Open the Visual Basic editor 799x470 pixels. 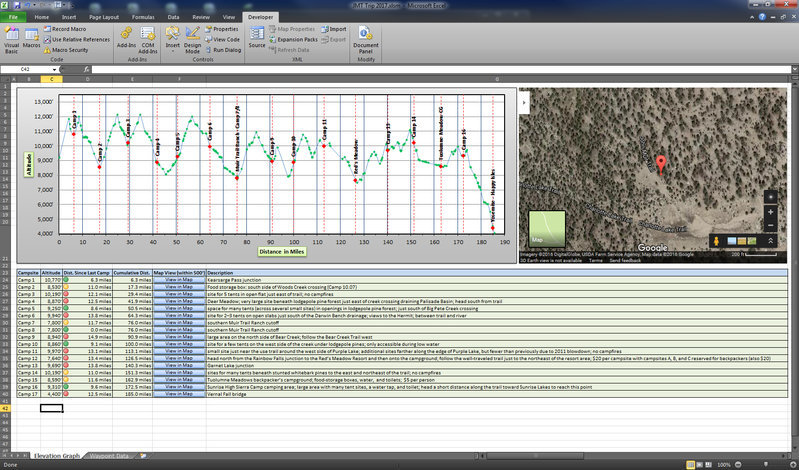pos(11,40)
